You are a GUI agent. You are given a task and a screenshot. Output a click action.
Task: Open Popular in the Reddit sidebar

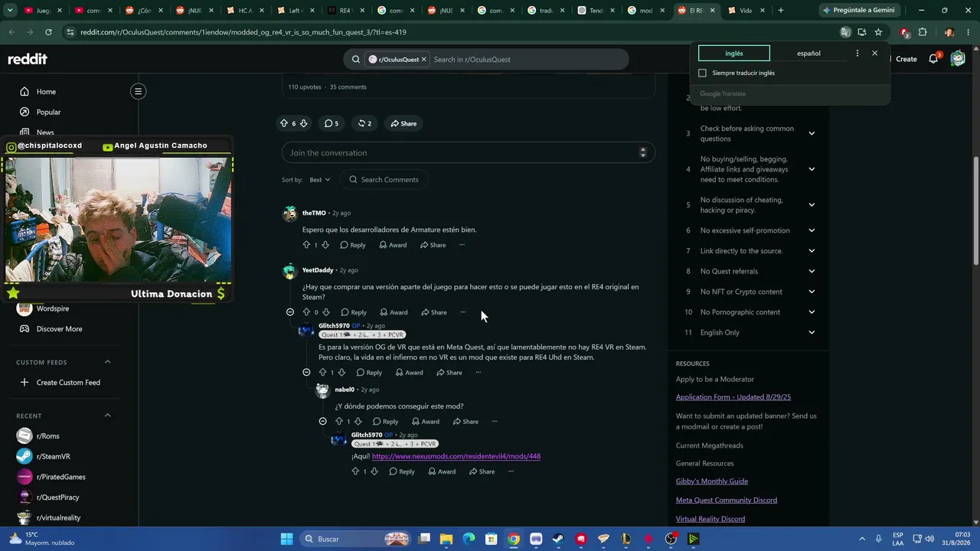point(48,112)
